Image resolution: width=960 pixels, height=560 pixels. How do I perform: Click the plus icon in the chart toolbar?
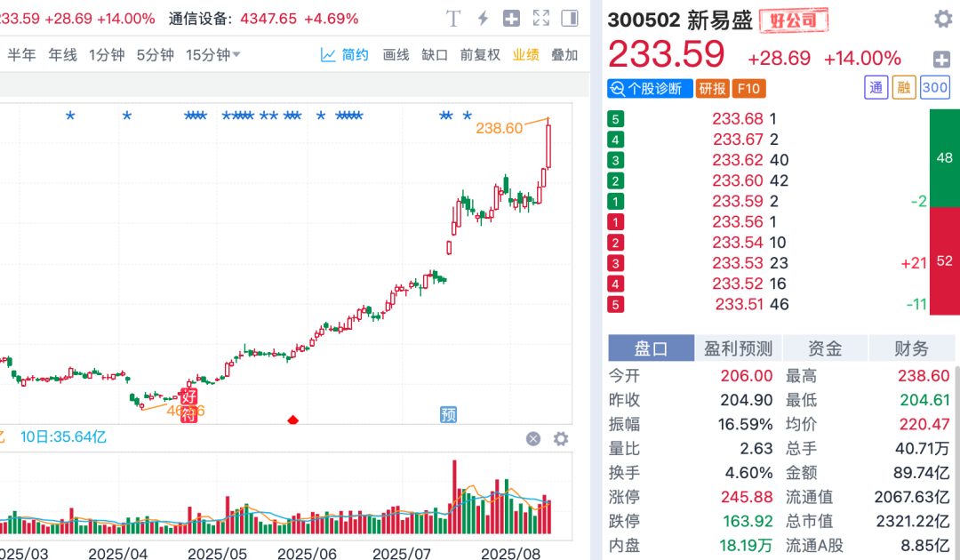tap(509, 18)
